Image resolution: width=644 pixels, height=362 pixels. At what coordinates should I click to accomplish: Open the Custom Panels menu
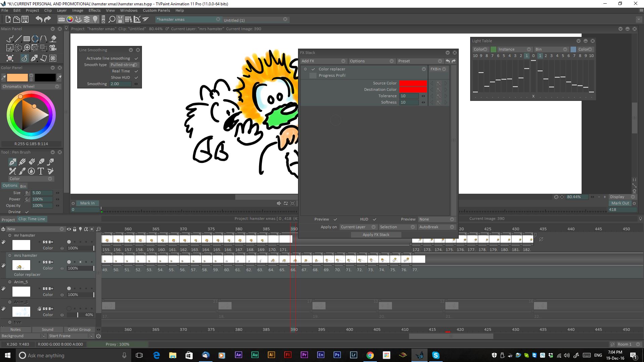click(x=156, y=10)
